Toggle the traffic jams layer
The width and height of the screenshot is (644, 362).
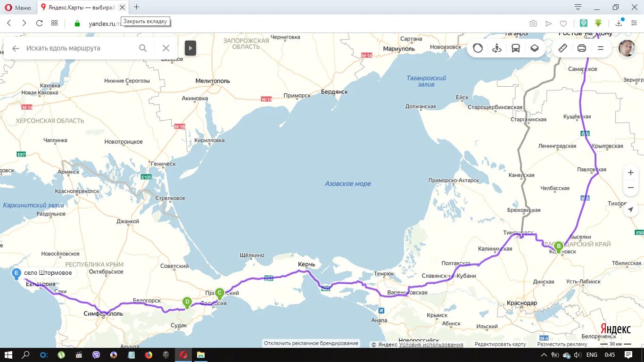478,48
